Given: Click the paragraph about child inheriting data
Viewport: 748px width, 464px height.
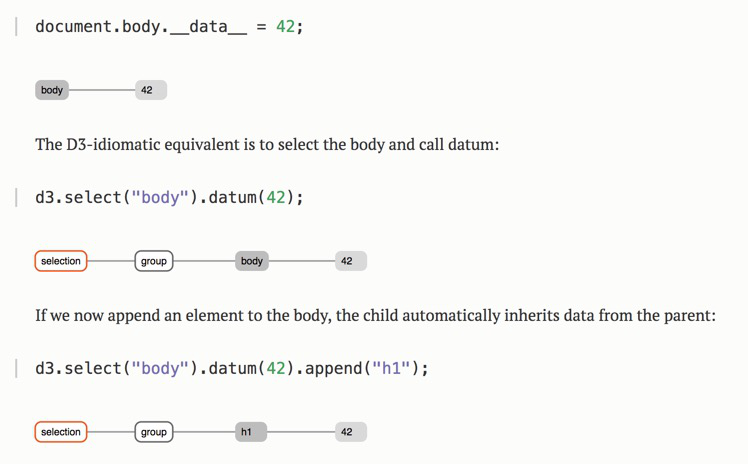Looking at the screenshot, I should (375, 315).
